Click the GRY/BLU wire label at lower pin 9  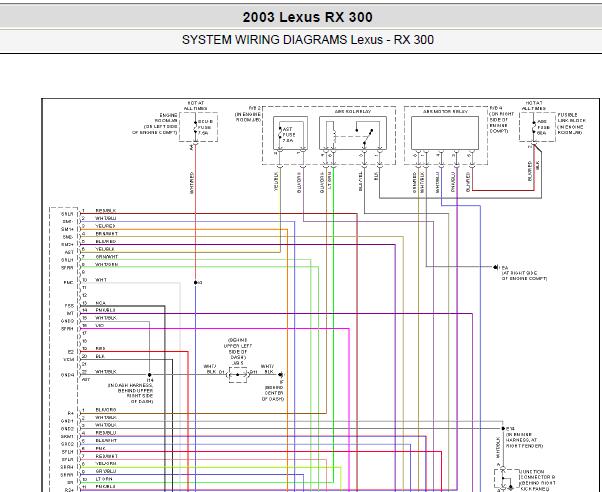coord(106,471)
